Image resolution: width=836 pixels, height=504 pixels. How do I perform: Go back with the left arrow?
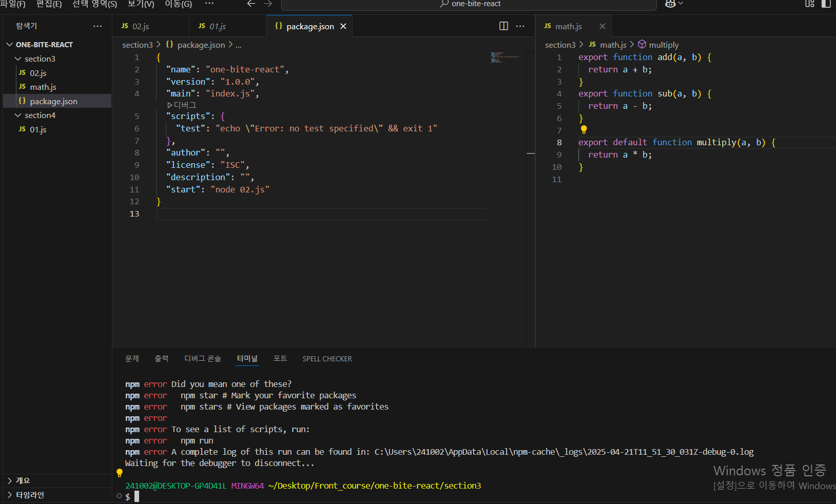pyautogui.click(x=251, y=4)
